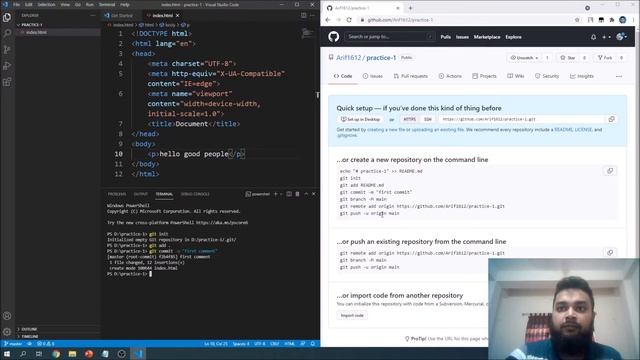Open Task View on the taskbar
Viewport: 640px width, 360px height.
(x=39, y=354)
